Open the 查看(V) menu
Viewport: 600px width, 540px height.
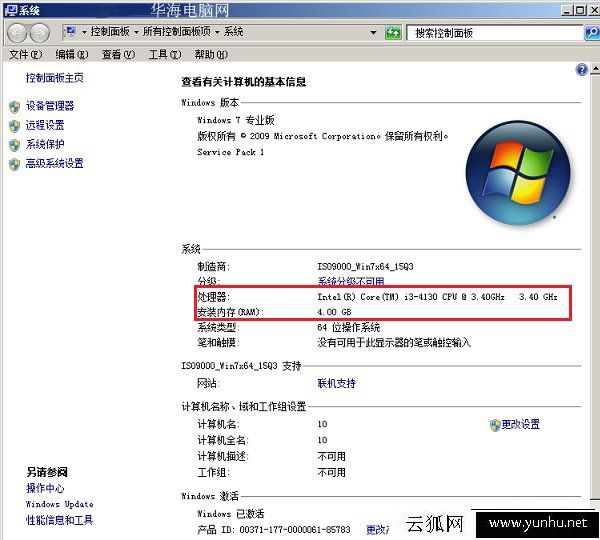click(x=118, y=55)
